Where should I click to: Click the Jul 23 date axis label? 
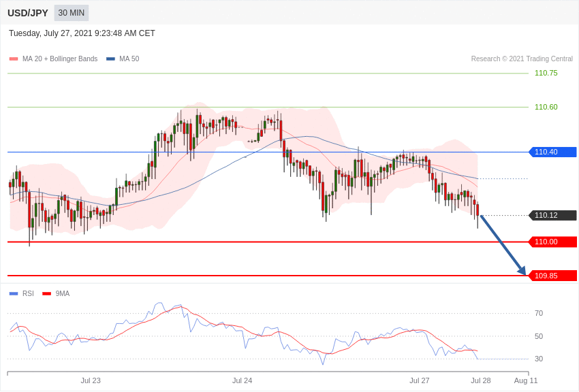[x=91, y=380]
